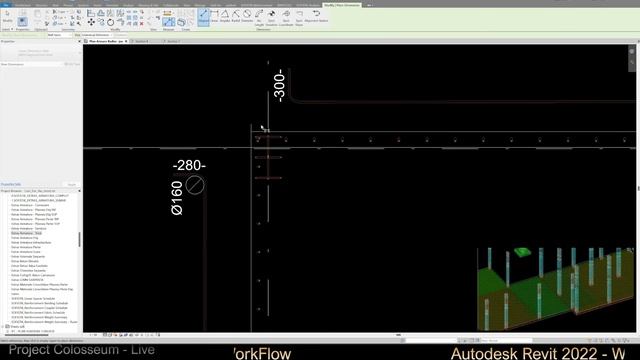Open the Wall faces placement dropdown
The width and height of the screenshot is (640, 360).
coord(59,35)
